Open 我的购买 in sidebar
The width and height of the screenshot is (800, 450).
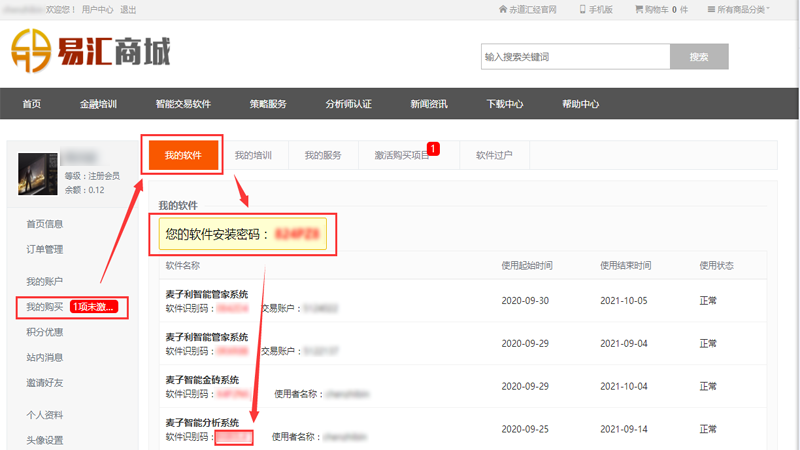(45, 307)
